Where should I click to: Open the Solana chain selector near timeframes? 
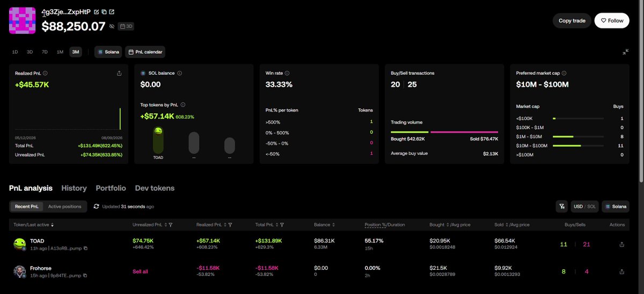(108, 52)
